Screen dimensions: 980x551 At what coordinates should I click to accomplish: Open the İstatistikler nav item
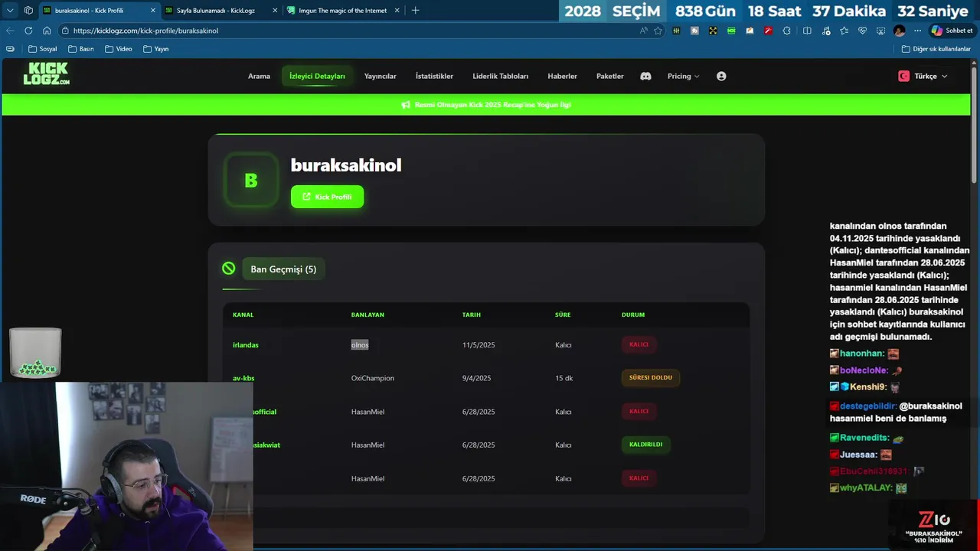point(434,77)
